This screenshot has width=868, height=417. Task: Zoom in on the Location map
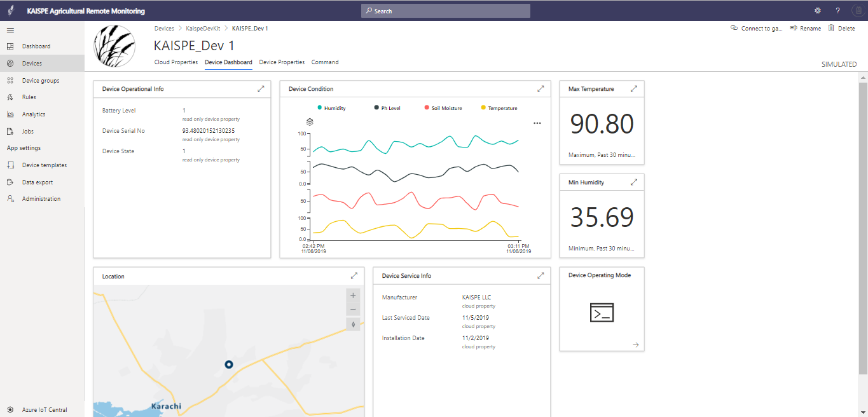(353, 296)
